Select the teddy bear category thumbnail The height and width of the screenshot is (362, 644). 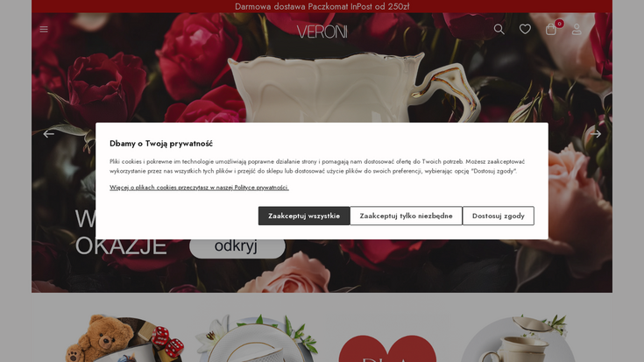[x=124, y=338]
